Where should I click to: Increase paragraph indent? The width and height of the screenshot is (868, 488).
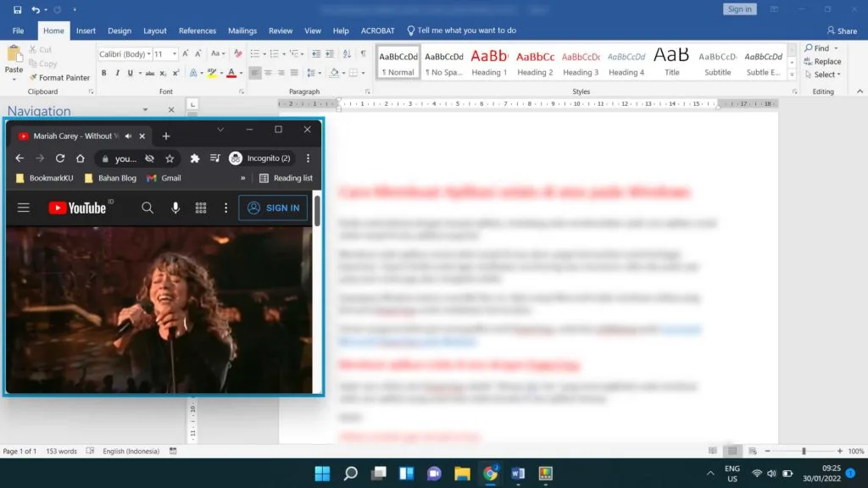pos(330,53)
